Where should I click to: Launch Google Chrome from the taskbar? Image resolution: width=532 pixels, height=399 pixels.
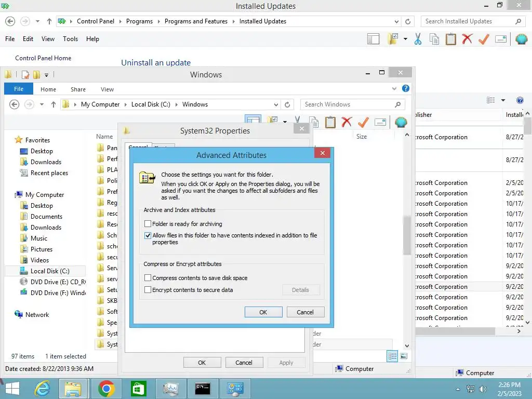coord(106,389)
